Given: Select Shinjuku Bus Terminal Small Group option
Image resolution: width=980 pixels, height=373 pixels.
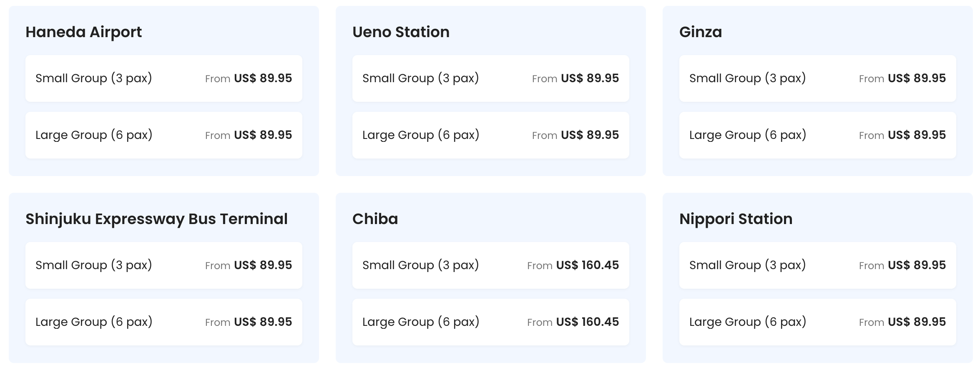Looking at the screenshot, I should click(163, 265).
